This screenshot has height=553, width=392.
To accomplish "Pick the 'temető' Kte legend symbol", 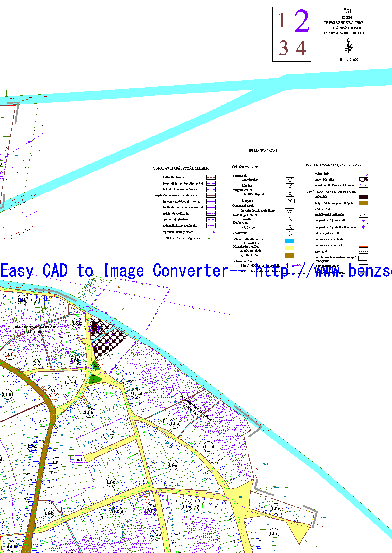I will (290, 220).
